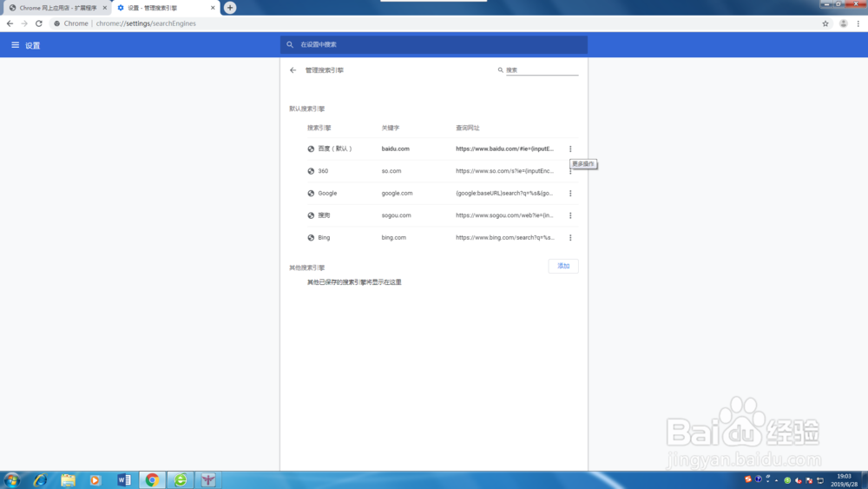Close the settings tab

(213, 8)
